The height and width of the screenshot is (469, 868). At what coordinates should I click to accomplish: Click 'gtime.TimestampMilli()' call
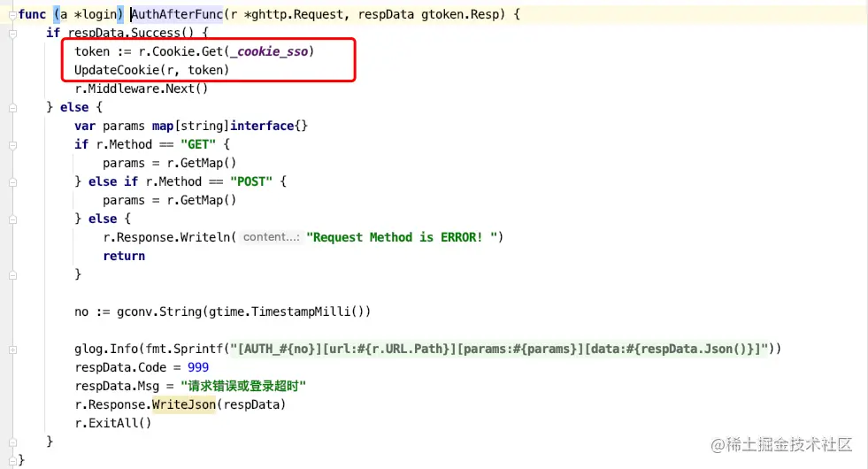pos(286,311)
